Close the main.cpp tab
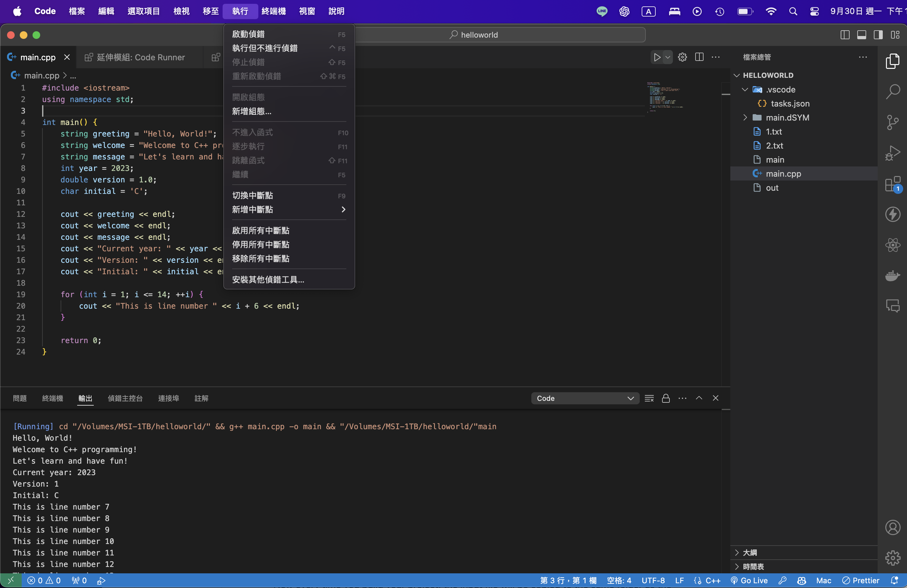This screenshot has width=907, height=588. tap(67, 57)
